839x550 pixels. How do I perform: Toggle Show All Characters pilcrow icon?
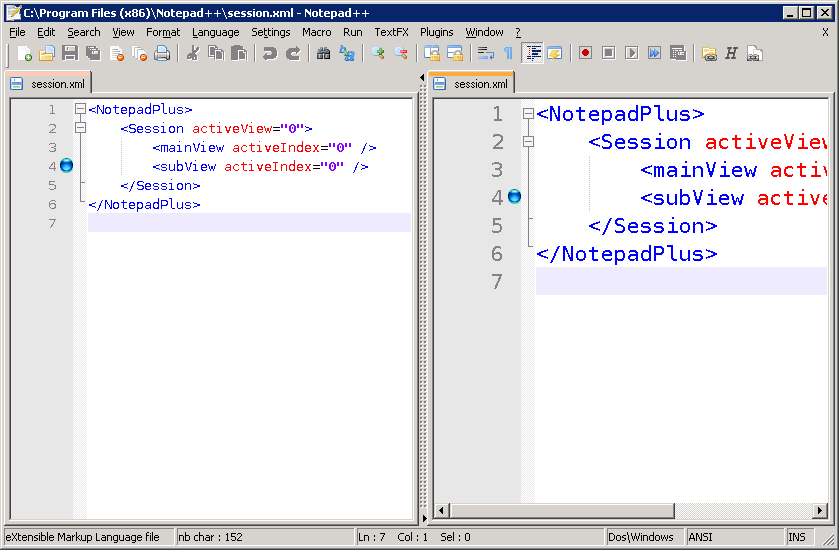click(508, 53)
